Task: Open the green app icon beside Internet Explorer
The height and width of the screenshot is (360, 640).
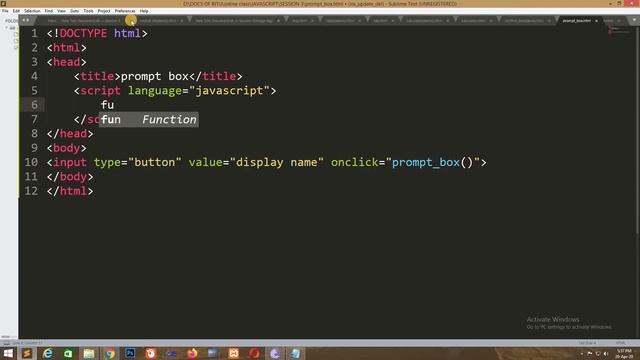Action: click(68, 353)
